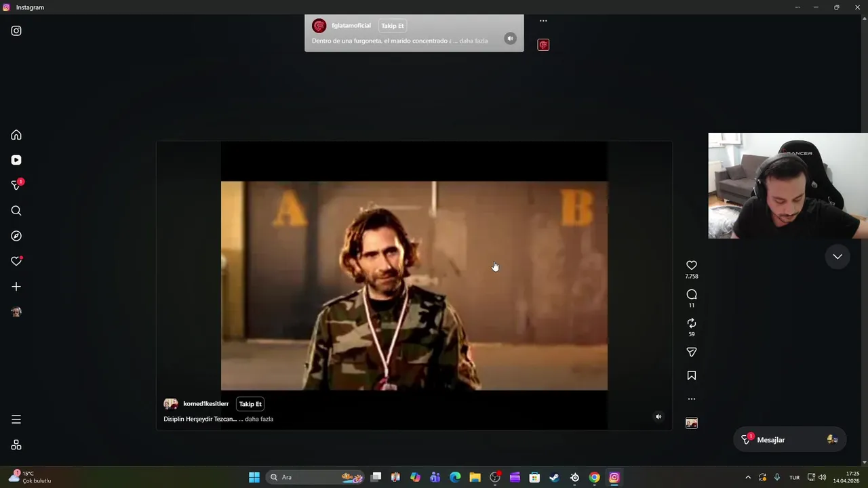This screenshot has width=868, height=488.
Task: Open previous reel audio thumbnail
Action: [543, 45]
